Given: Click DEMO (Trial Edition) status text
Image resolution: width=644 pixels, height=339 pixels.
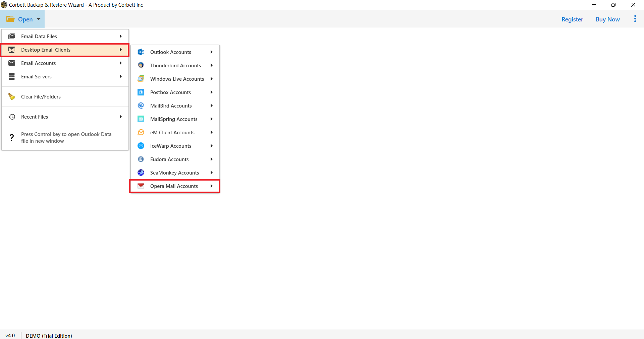Looking at the screenshot, I should [49, 336].
